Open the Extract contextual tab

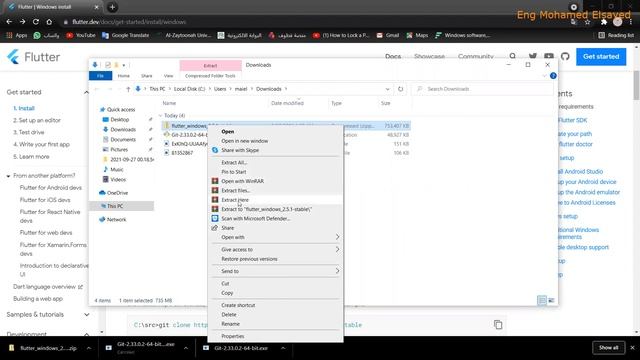click(x=211, y=66)
